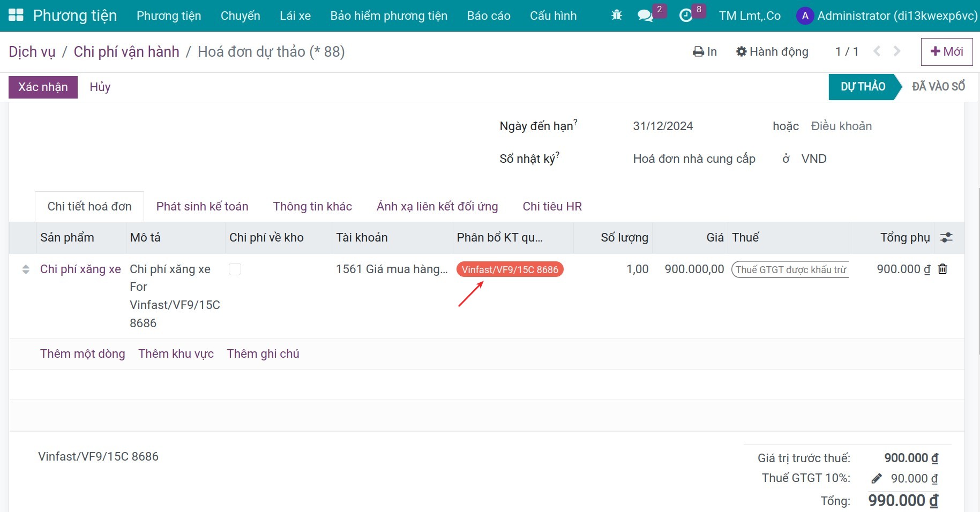The width and height of the screenshot is (980, 512).
Task: Open Ánh xạ liên kết đối ứng tab
Action: tap(437, 207)
